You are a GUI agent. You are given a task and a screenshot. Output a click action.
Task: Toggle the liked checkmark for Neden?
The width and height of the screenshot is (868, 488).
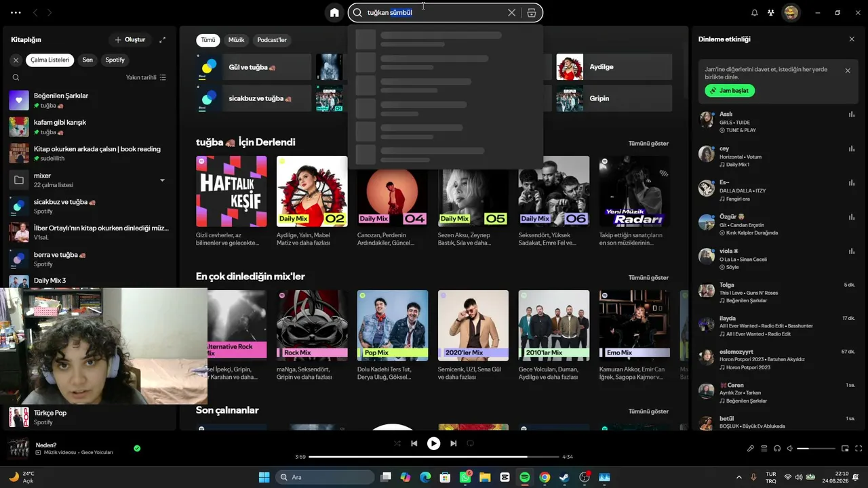click(137, 448)
